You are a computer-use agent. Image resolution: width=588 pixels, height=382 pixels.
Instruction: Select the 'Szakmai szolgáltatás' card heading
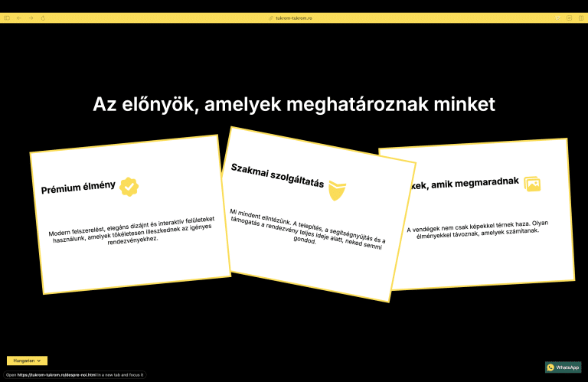click(277, 175)
